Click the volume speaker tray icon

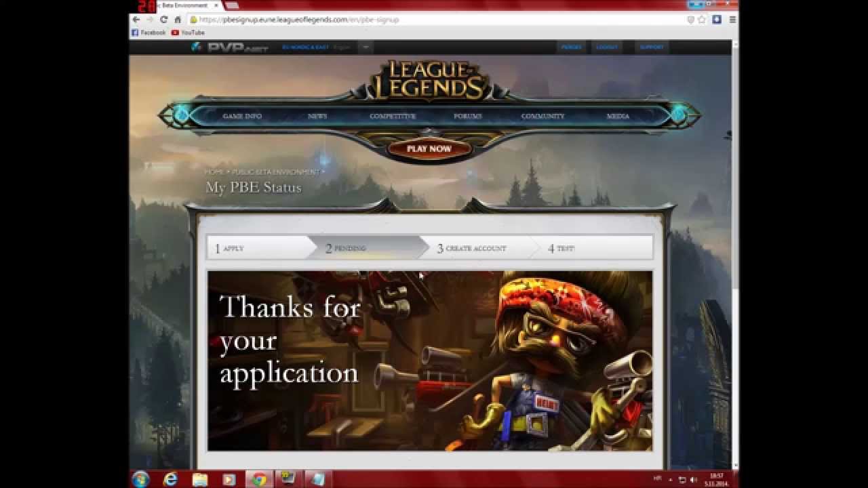click(693, 479)
